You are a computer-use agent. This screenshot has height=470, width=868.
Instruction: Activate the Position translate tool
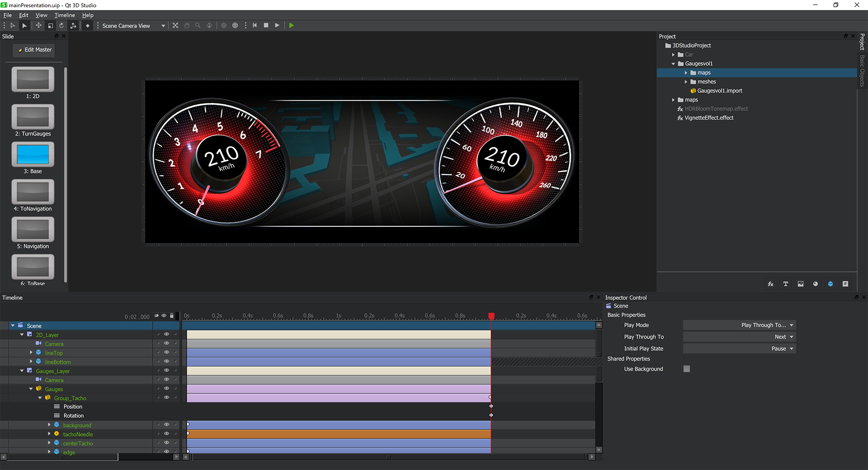click(x=39, y=25)
